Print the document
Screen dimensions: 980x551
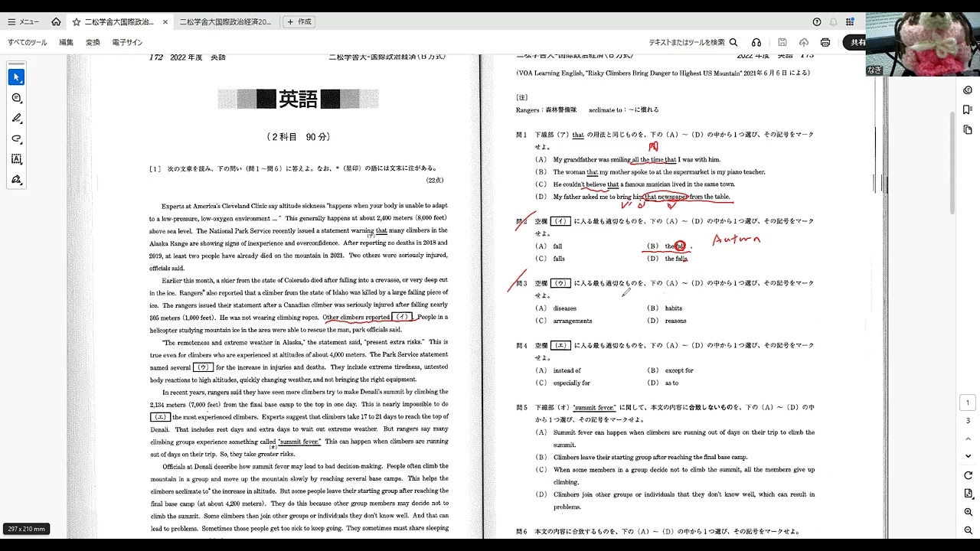825,43
